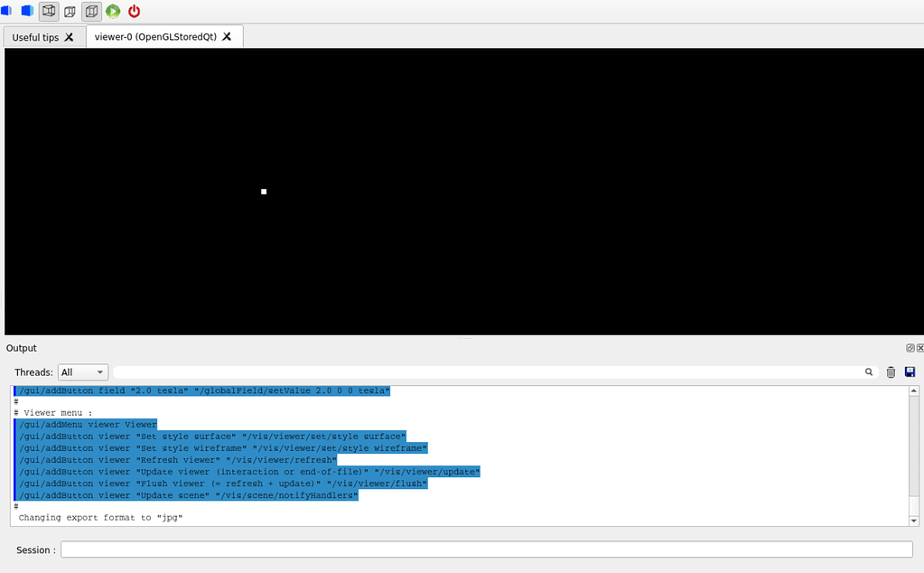Enable wireframe cube drawing style in toolbar
Screen dimensions: 924x573
point(49,12)
